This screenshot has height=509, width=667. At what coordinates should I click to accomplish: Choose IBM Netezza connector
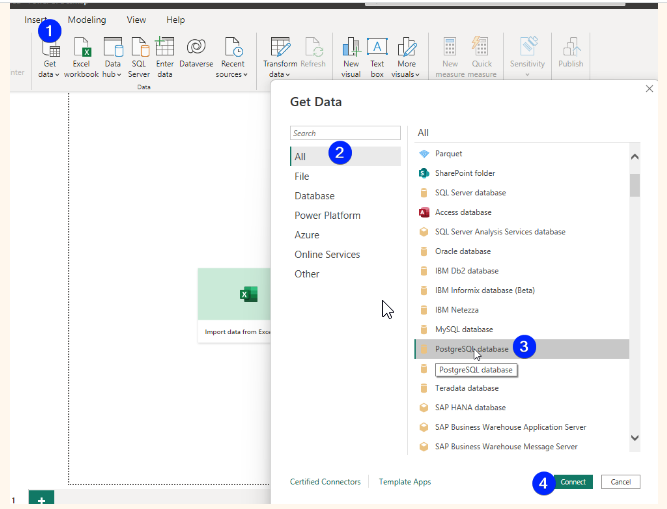tap(522, 310)
